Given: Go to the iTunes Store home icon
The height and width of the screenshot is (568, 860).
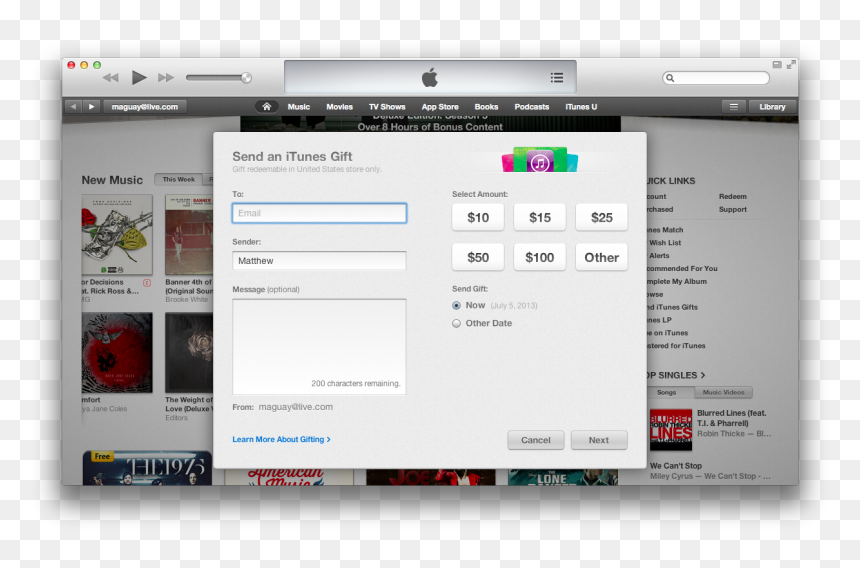Looking at the screenshot, I should point(267,106).
